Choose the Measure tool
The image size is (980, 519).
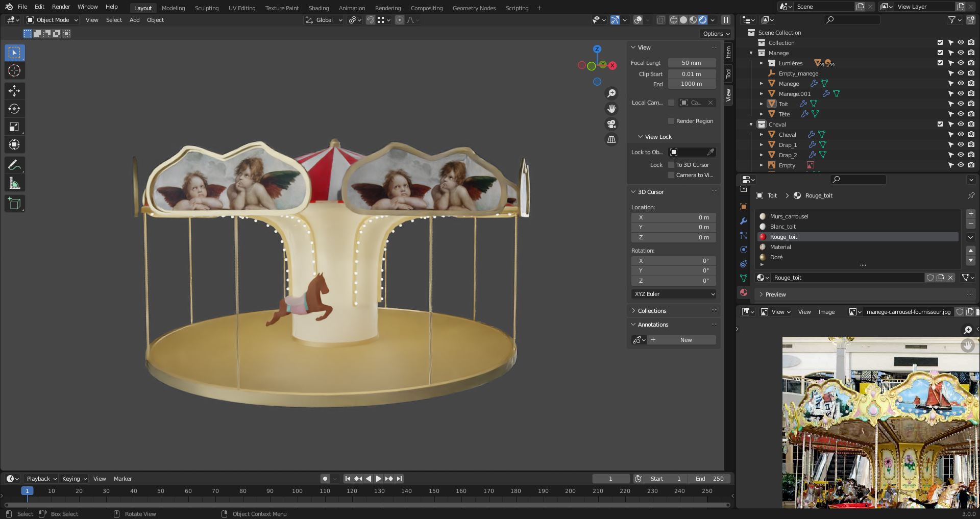pos(14,183)
